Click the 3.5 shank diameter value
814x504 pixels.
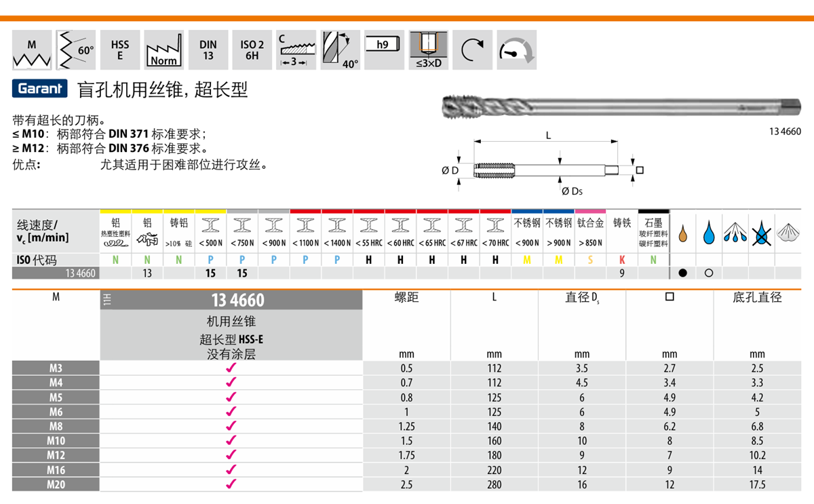(x=582, y=368)
